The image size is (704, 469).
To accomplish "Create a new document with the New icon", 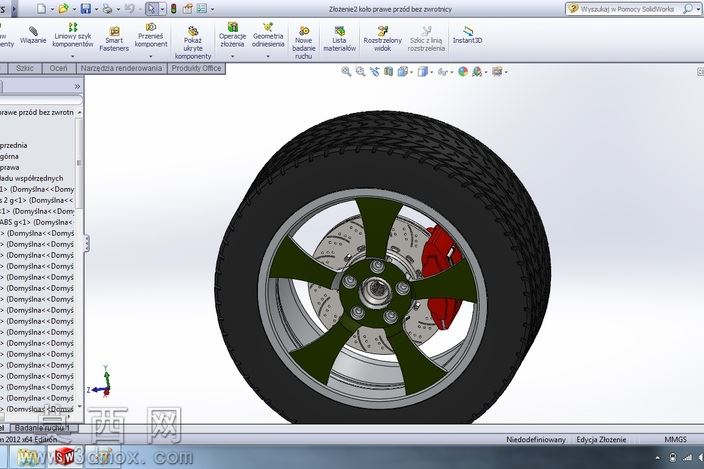I will click(41, 9).
